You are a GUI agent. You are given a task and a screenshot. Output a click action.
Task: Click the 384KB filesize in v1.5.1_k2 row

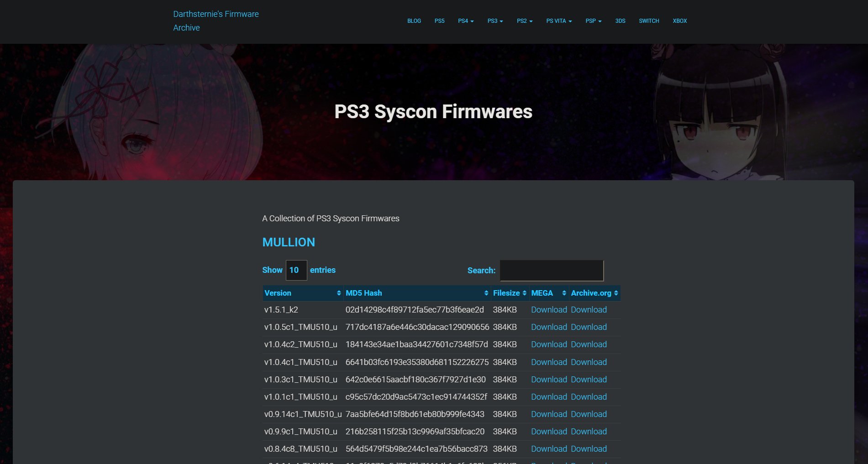pos(505,310)
